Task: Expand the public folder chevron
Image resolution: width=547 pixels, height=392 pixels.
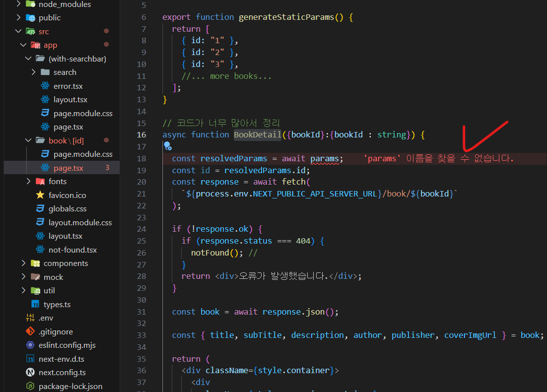Action: pyautogui.click(x=18, y=18)
